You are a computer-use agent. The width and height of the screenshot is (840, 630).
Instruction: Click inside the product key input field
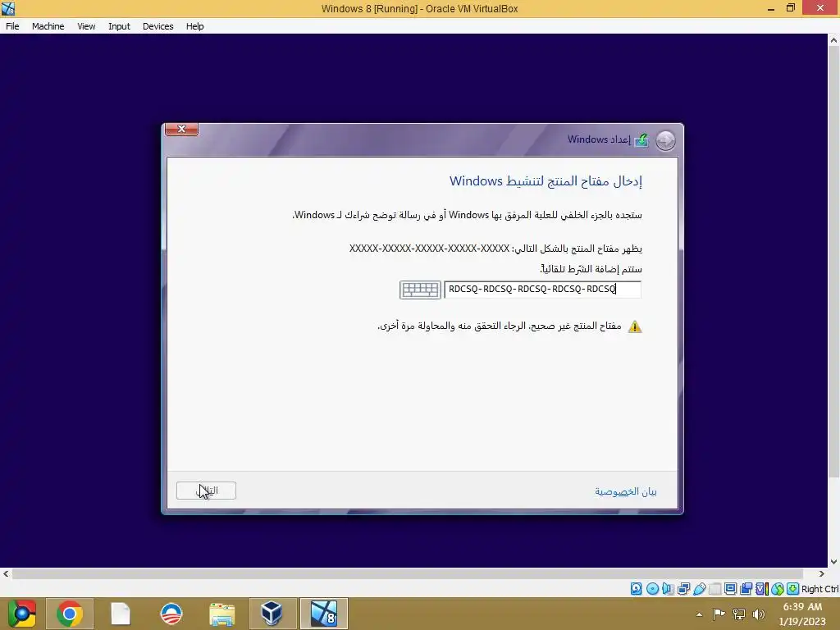click(x=542, y=290)
